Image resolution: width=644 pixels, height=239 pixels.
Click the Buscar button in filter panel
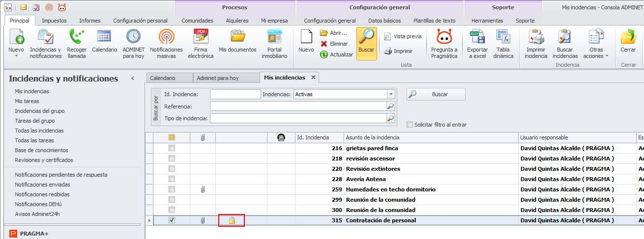(436, 94)
